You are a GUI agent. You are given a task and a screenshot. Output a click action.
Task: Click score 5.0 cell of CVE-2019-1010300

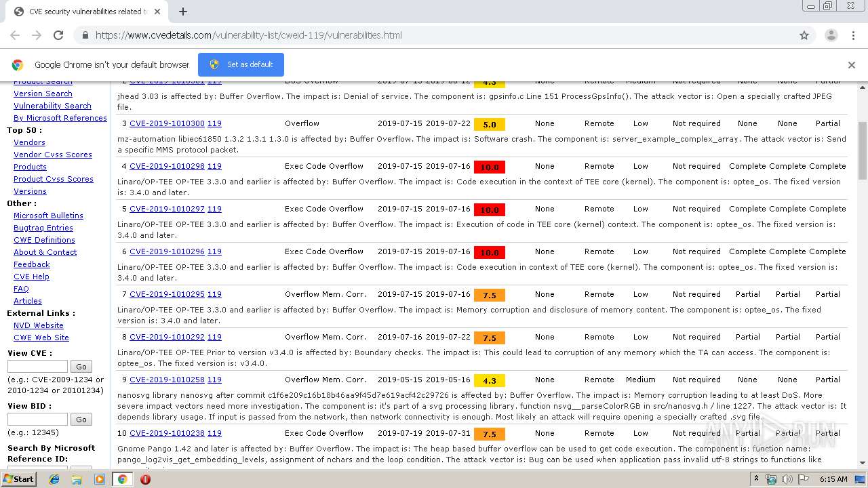click(x=490, y=125)
